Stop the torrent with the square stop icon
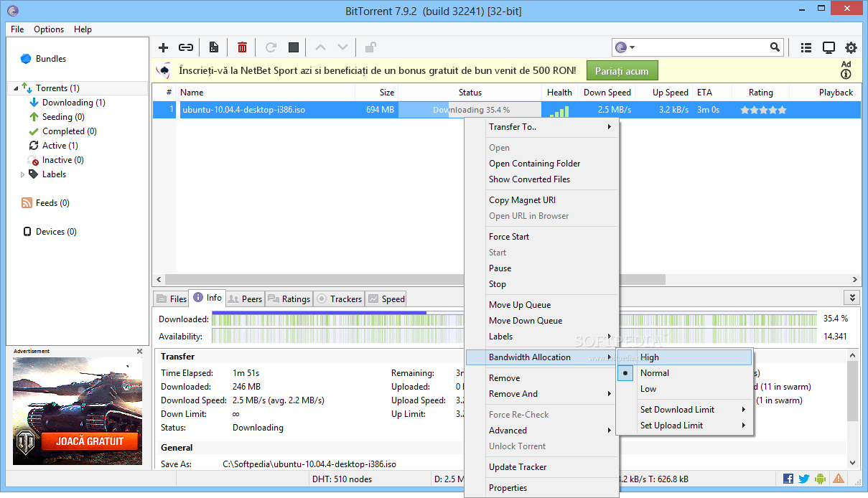 [x=293, y=47]
